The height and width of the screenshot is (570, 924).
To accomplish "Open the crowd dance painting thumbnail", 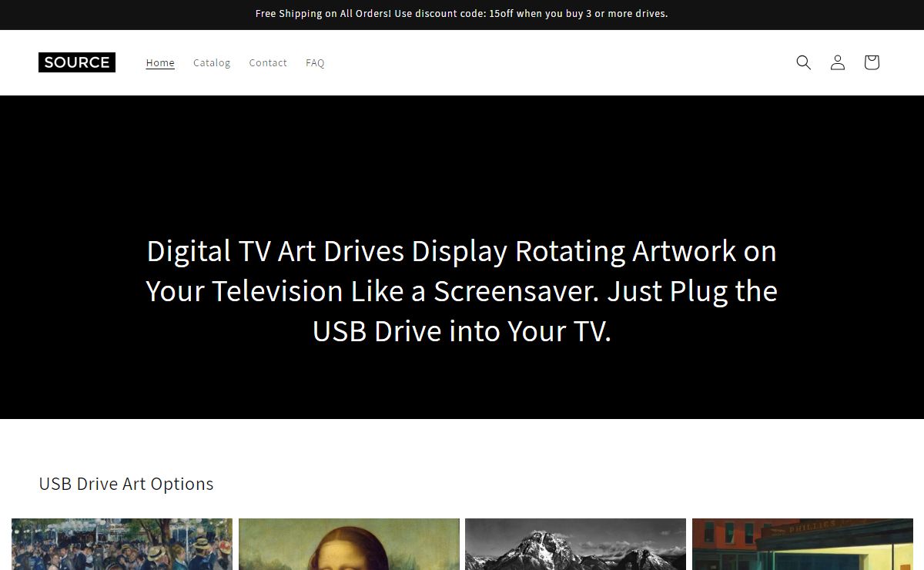I will point(122,544).
